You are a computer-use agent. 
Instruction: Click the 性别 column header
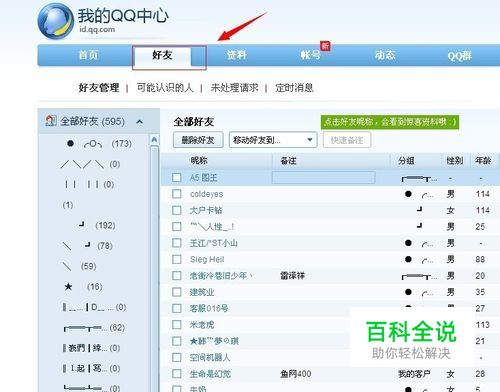(x=455, y=161)
